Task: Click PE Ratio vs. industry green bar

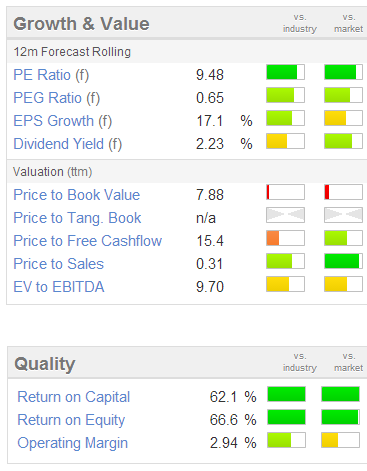Action: [285, 72]
